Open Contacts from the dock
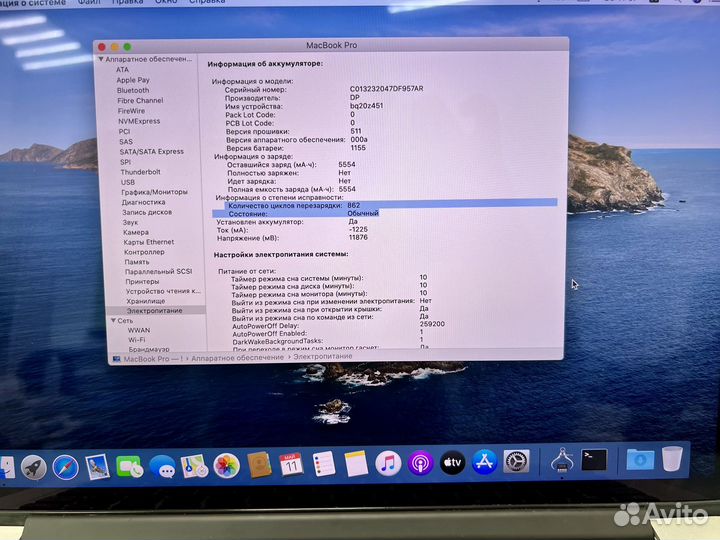The width and height of the screenshot is (720, 540). click(x=259, y=465)
